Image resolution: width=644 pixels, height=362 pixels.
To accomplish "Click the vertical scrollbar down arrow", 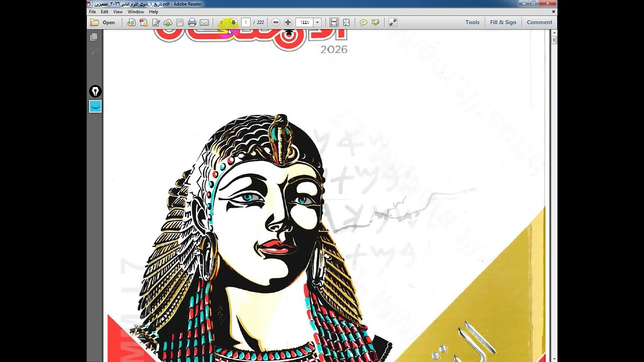I will pos(554,358).
